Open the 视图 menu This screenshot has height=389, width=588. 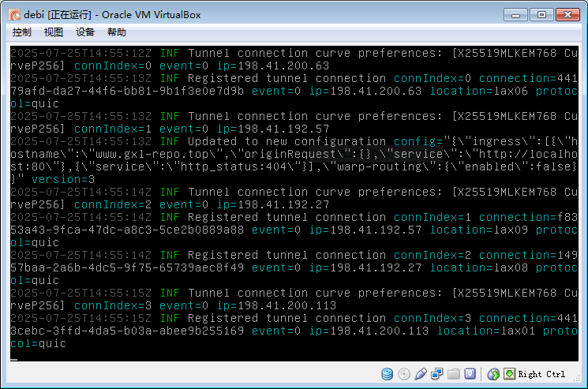[x=54, y=32]
